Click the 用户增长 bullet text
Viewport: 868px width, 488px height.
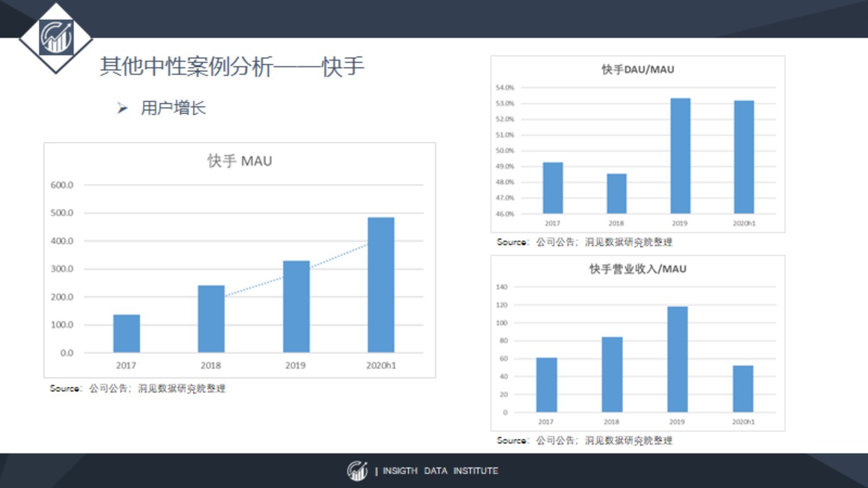173,108
